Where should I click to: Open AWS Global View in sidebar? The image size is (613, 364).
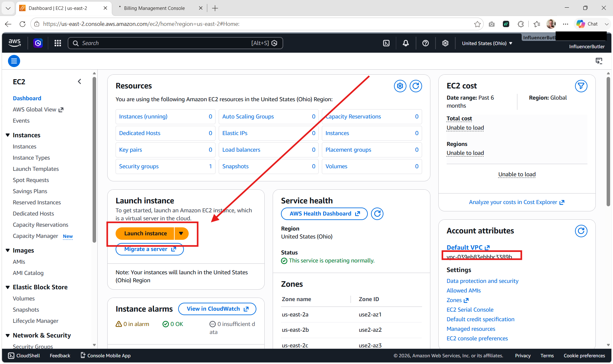[38, 110]
